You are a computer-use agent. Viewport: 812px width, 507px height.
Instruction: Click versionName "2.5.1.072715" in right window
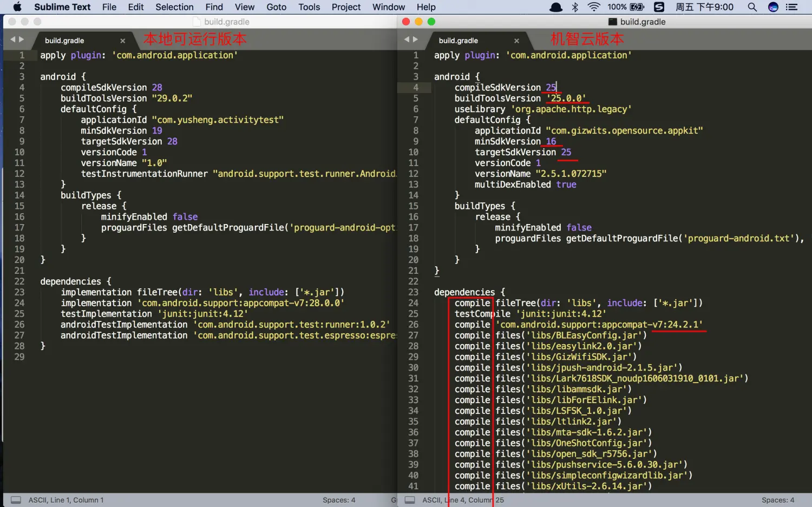pos(541,174)
